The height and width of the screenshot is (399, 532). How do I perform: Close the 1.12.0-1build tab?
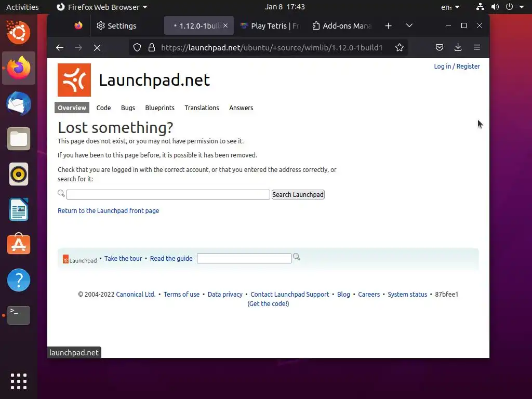tap(225, 25)
